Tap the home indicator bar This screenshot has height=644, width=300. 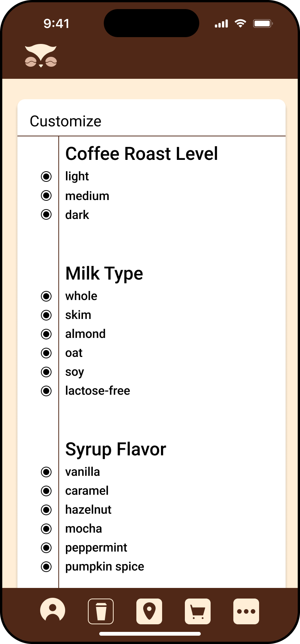pyautogui.click(x=150, y=634)
